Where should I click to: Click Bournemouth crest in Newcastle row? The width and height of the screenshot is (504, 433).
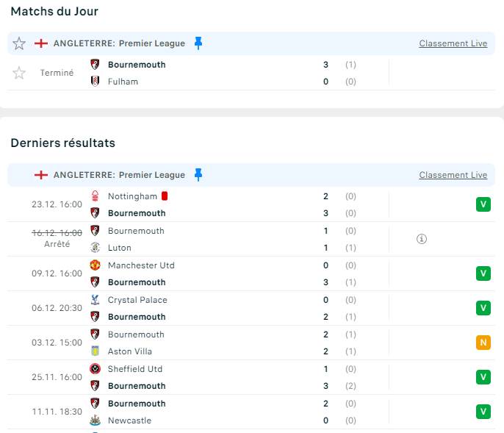(95, 404)
